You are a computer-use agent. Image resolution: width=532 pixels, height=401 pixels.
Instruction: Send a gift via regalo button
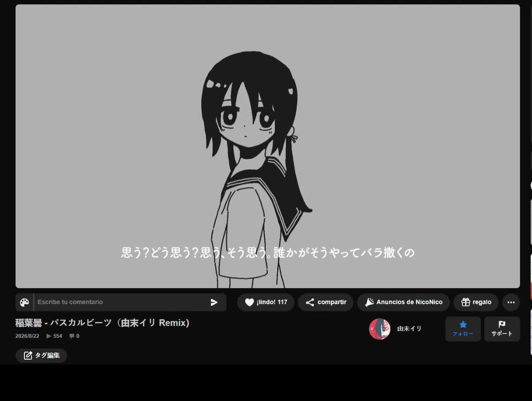[x=476, y=302]
